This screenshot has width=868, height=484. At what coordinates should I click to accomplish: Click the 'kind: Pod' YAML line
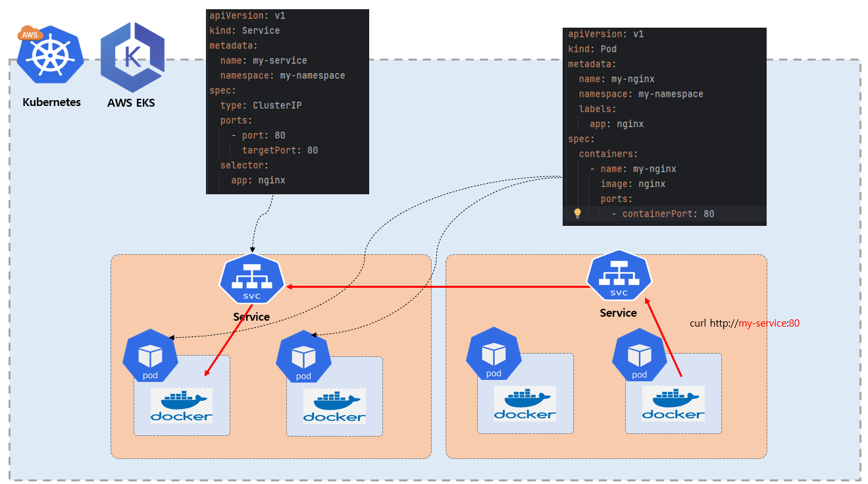click(x=593, y=49)
